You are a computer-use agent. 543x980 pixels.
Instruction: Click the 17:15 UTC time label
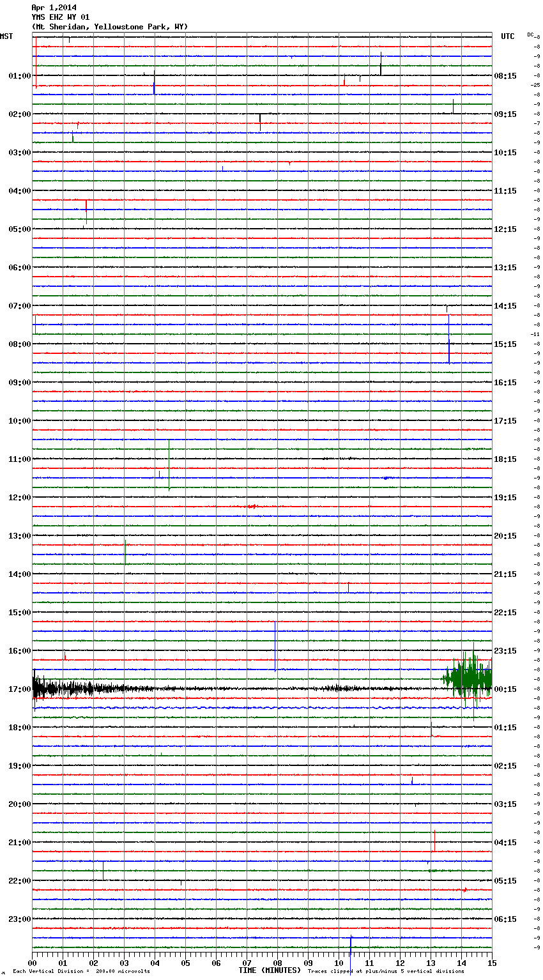point(505,421)
